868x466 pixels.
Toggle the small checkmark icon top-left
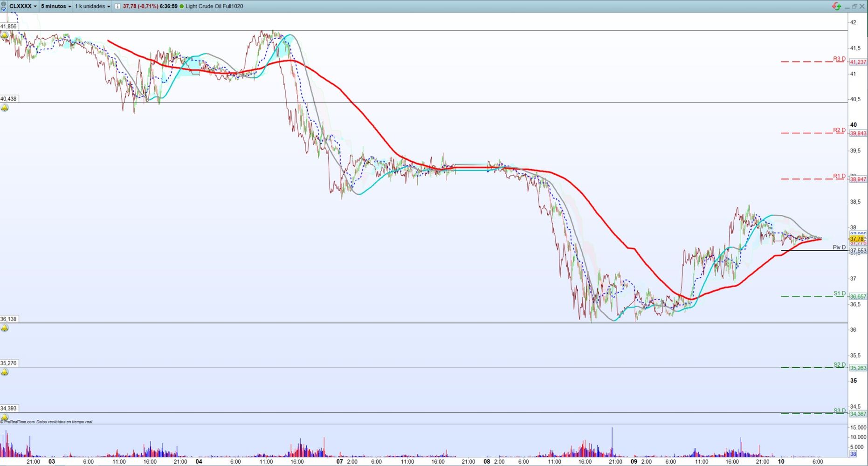(4, 9)
